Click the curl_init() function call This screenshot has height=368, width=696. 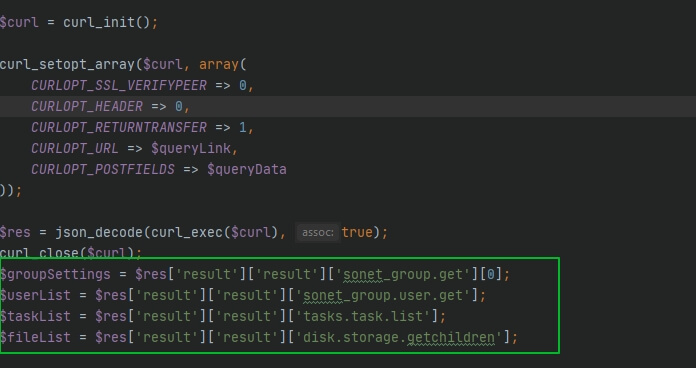107,22
